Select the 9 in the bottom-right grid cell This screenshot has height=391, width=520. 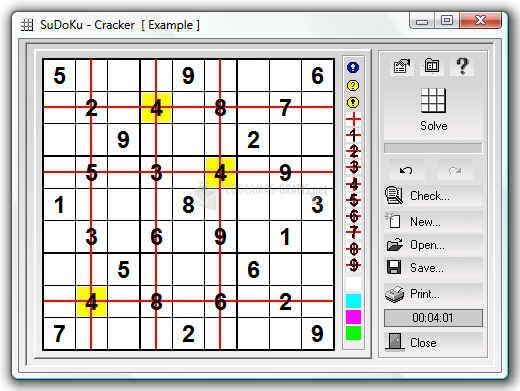pos(318,333)
